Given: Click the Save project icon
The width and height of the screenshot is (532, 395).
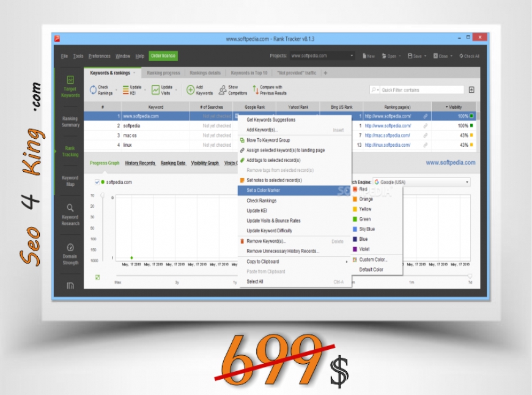Looking at the screenshot, I should (410, 56).
